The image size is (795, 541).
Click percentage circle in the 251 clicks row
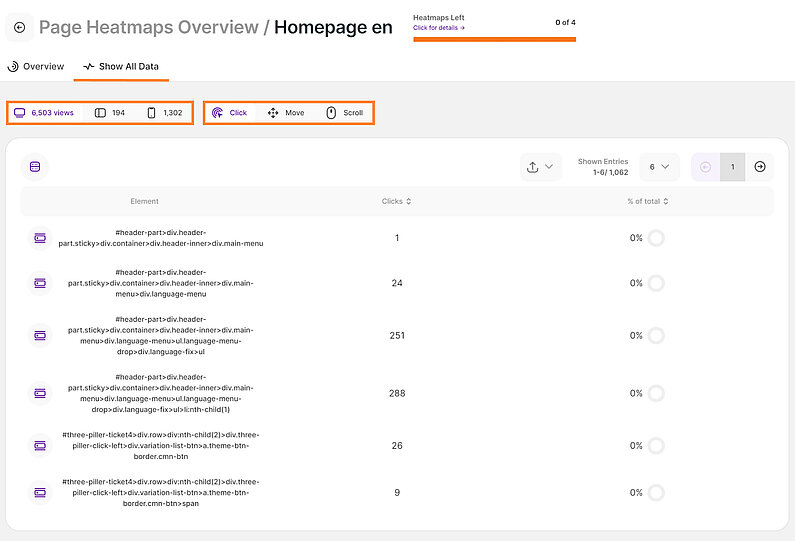coord(656,335)
